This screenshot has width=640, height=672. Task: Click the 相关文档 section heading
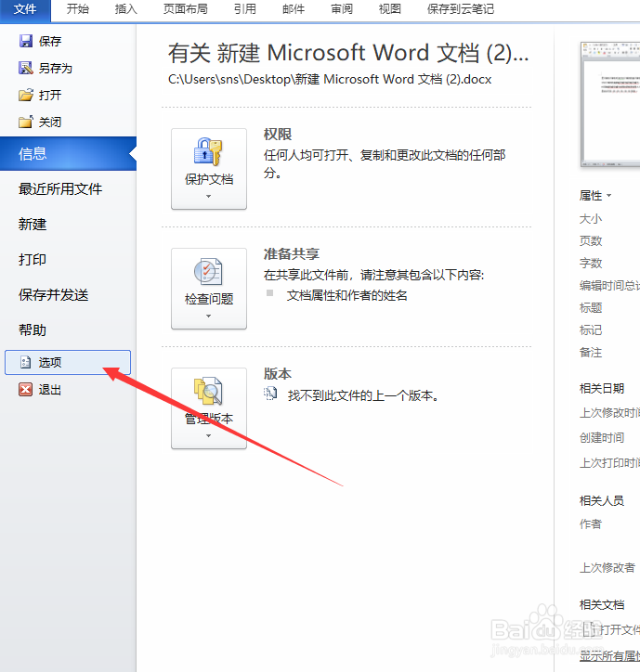(x=601, y=605)
